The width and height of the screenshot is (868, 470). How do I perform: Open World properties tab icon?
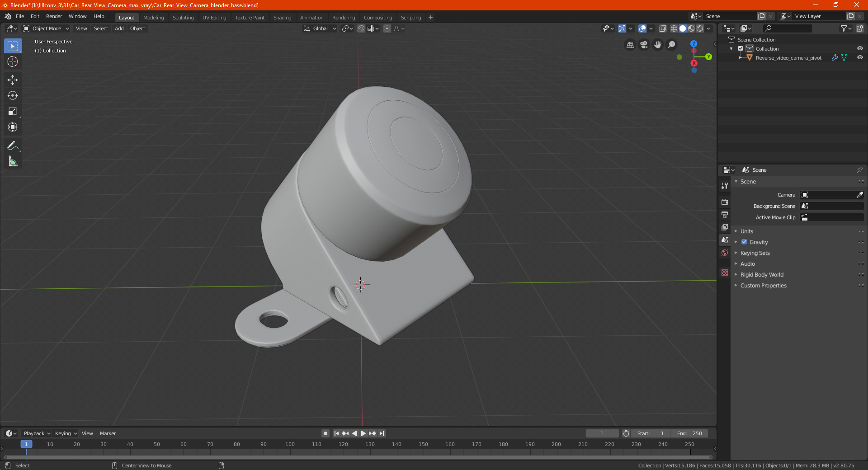click(725, 253)
